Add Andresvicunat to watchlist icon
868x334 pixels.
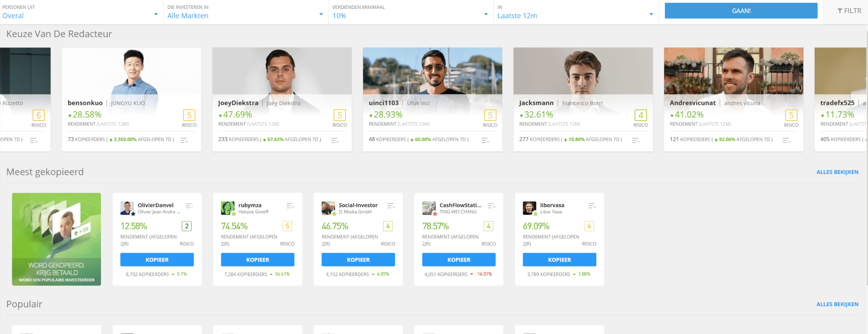(786, 140)
